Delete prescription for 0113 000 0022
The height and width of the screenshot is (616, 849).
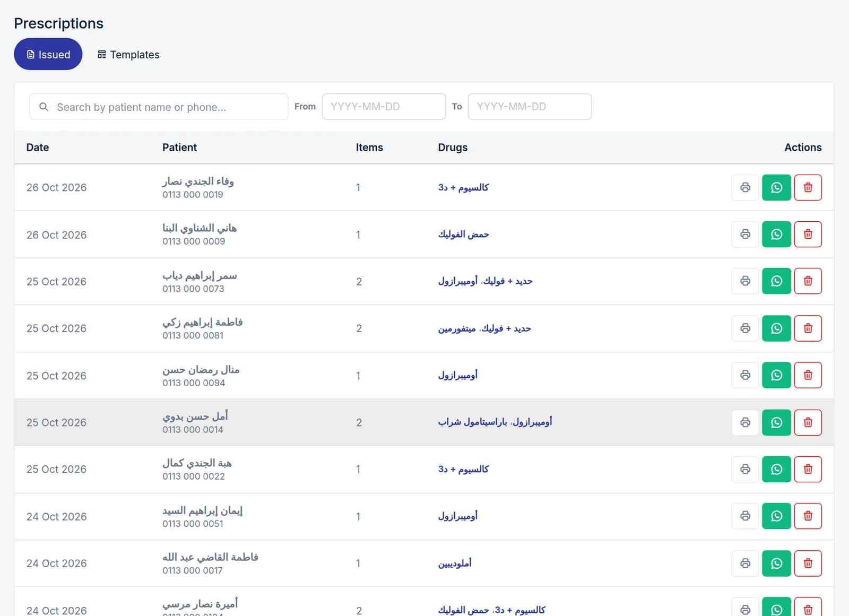pyautogui.click(x=808, y=469)
